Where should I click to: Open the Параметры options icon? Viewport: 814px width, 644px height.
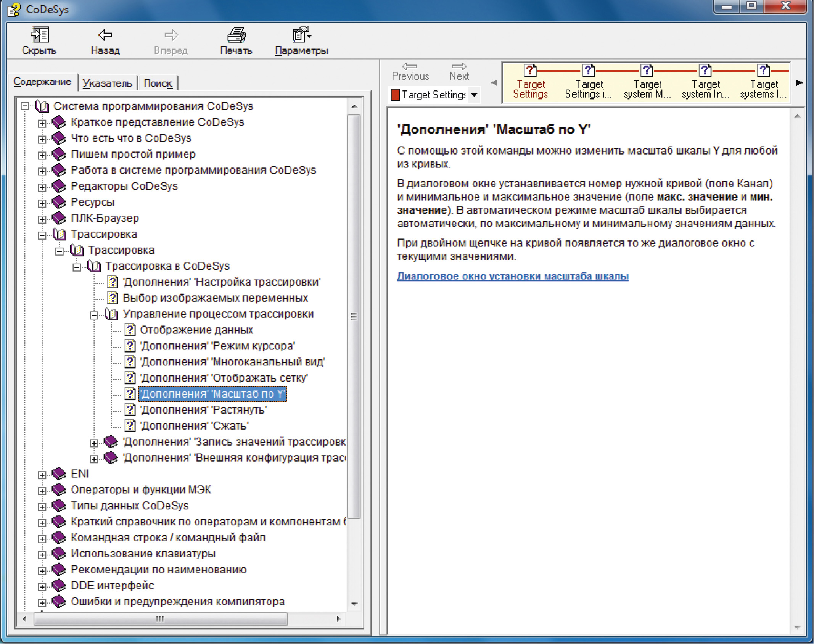[x=301, y=35]
